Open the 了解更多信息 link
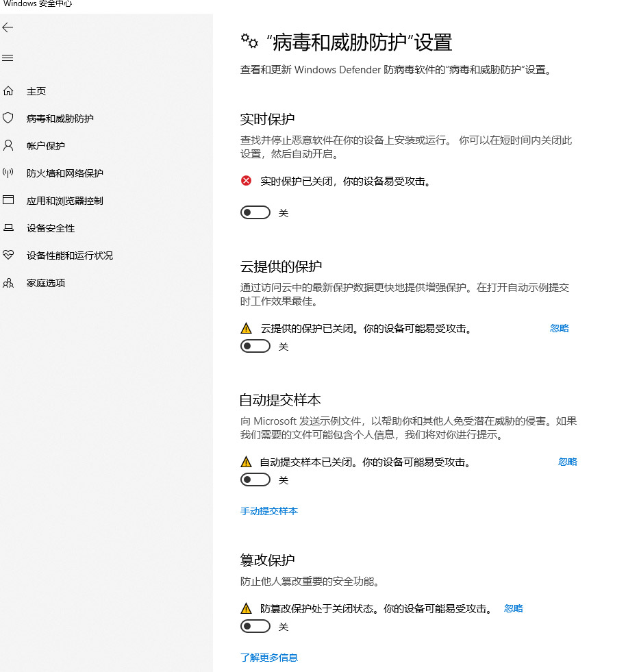The image size is (639, 672). pyautogui.click(x=269, y=658)
